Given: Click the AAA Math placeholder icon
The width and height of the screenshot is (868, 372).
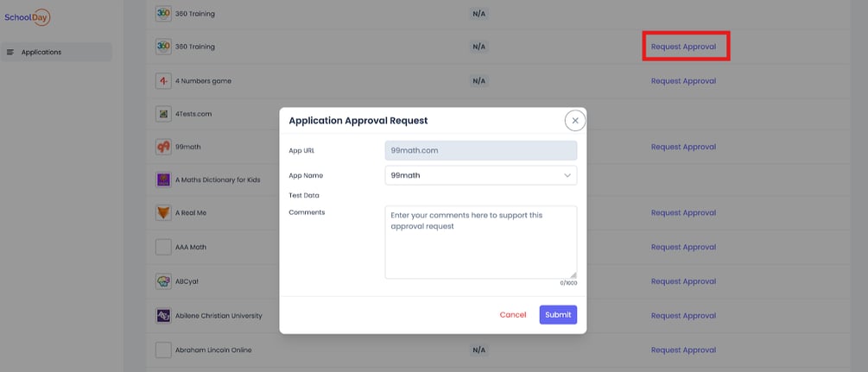Looking at the screenshot, I should click(x=163, y=247).
